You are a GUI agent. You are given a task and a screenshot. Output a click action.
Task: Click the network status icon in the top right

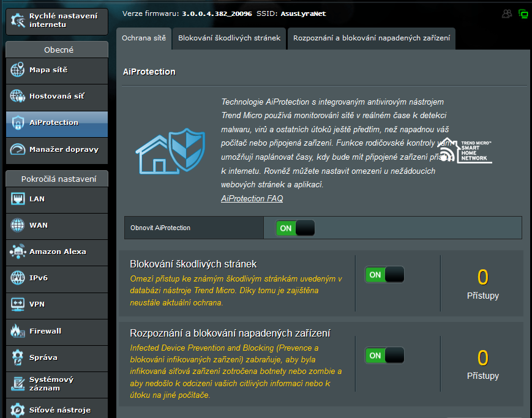tap(523, 13)
